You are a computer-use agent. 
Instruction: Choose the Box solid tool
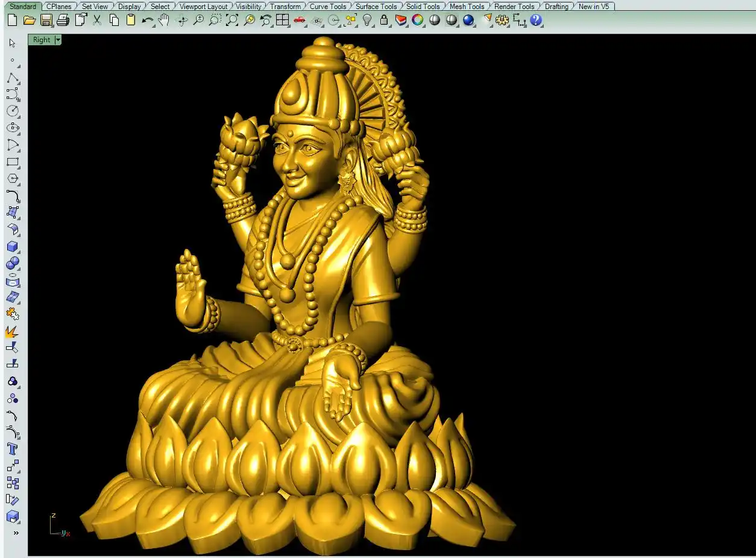click(x=13, y=247)
